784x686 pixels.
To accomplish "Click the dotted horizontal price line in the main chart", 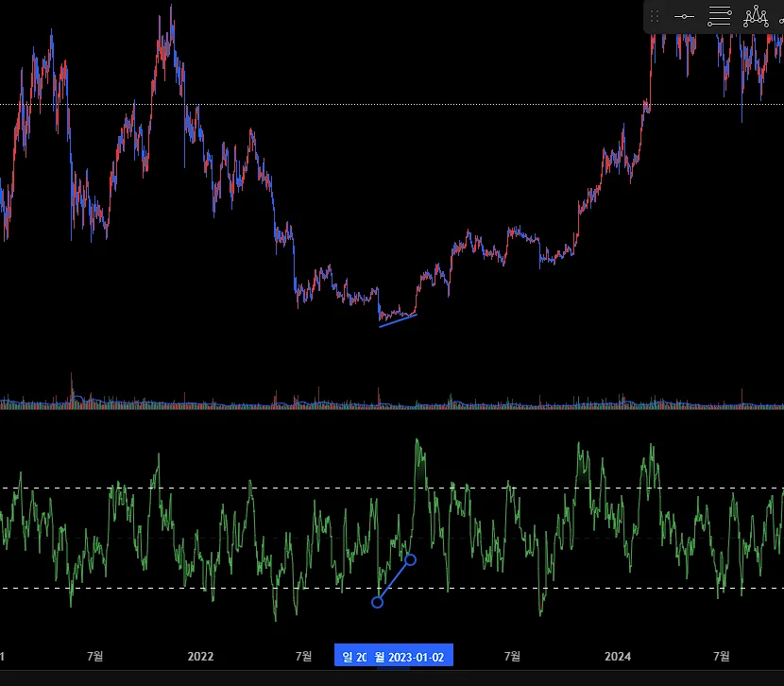I will point(392,105).
